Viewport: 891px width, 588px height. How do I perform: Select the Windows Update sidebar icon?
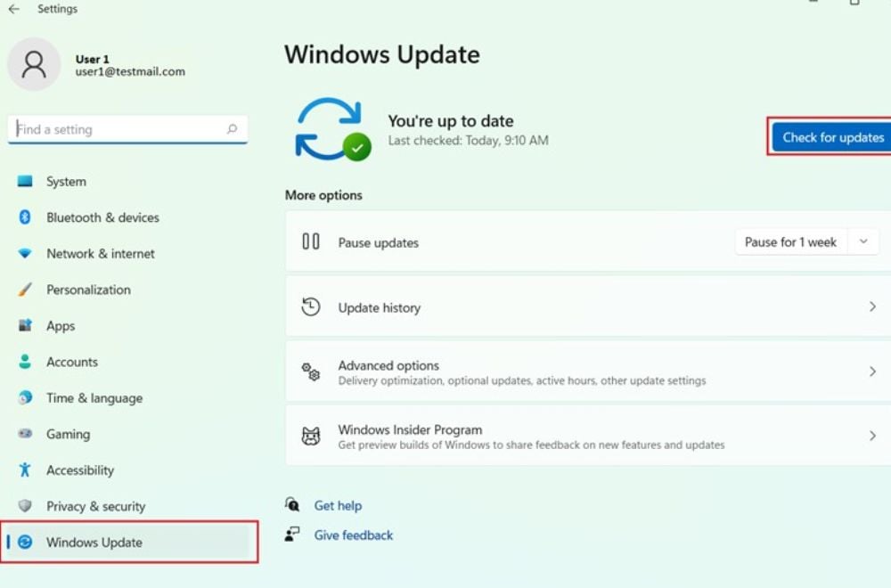[x=25, y=542]
